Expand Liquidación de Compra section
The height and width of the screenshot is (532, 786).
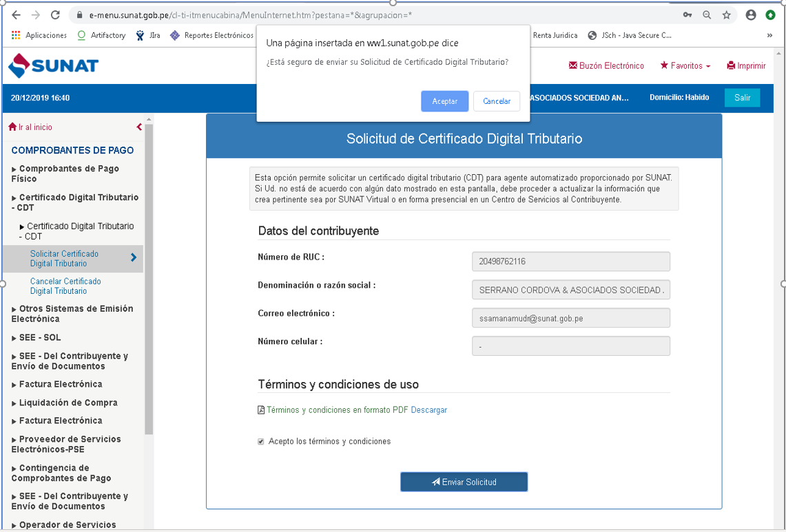pos(68,403)
